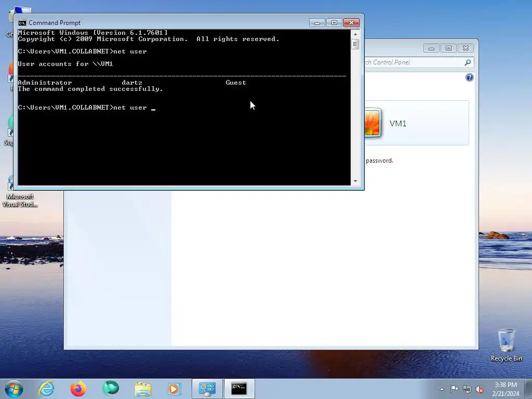Close the Command Prompt window
532x399 pixels.
point(351,23)
